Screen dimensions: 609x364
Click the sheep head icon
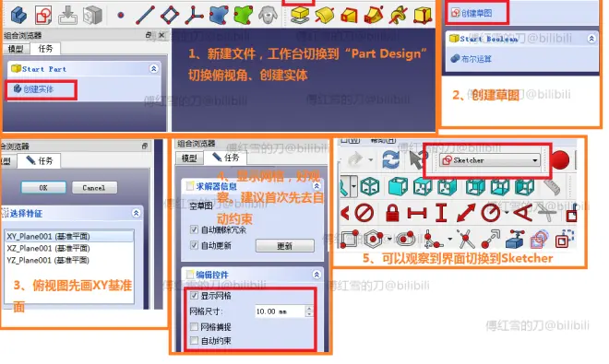[x=268, y=16]
